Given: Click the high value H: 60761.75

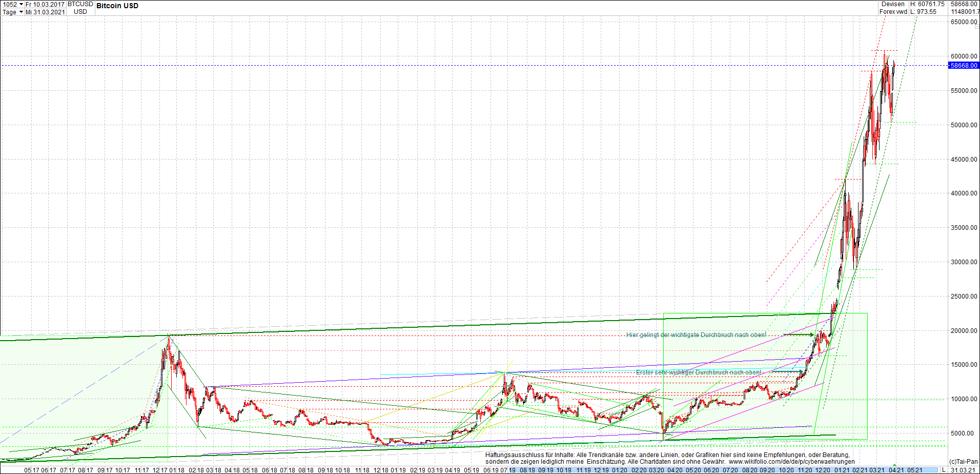Looking at the screenshot, I should (927, 4).
